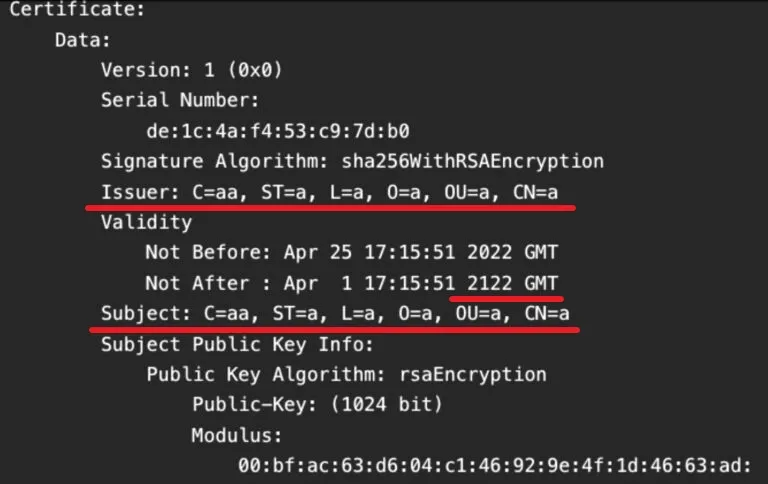Click the underlined Subject line
This screenshot has width=768, height=484.
336,314
